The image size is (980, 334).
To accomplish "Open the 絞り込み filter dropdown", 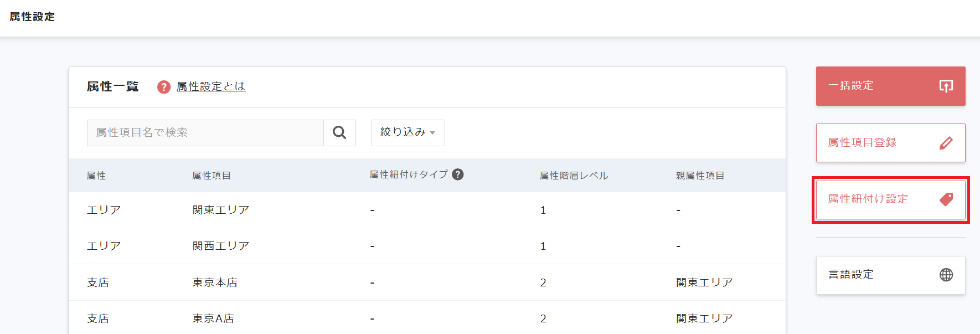I will 408,133.
